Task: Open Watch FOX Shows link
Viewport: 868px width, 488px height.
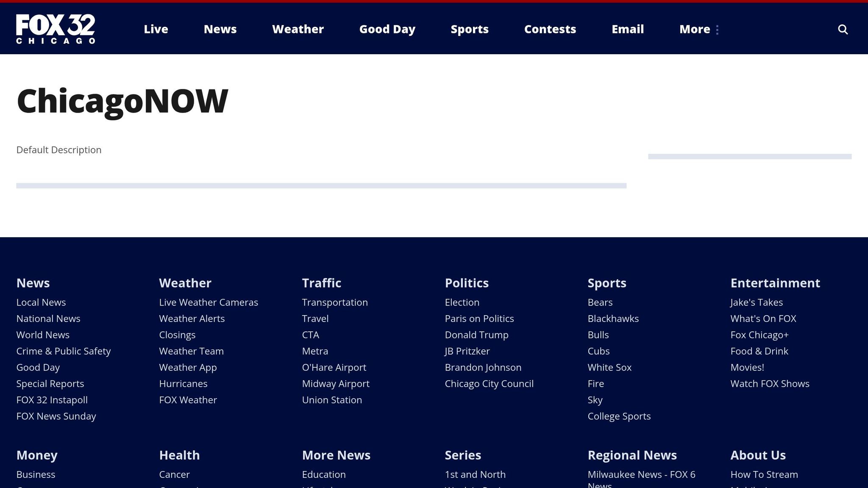Action: pos(770,384)
